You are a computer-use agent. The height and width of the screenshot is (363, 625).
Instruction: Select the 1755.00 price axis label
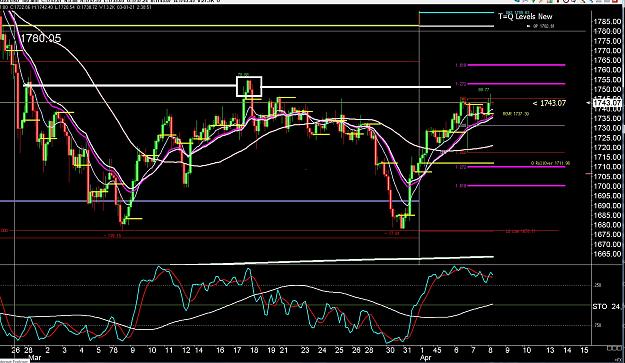pos(607,80)
